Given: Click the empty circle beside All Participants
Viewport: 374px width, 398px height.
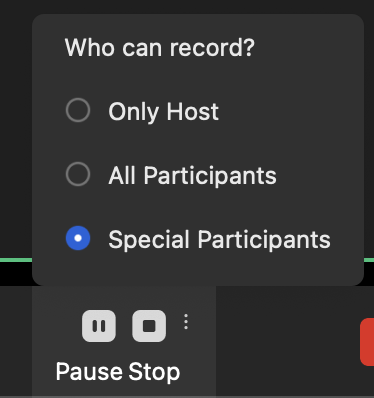Looking at the screenshot, I should tap(78, 174).
